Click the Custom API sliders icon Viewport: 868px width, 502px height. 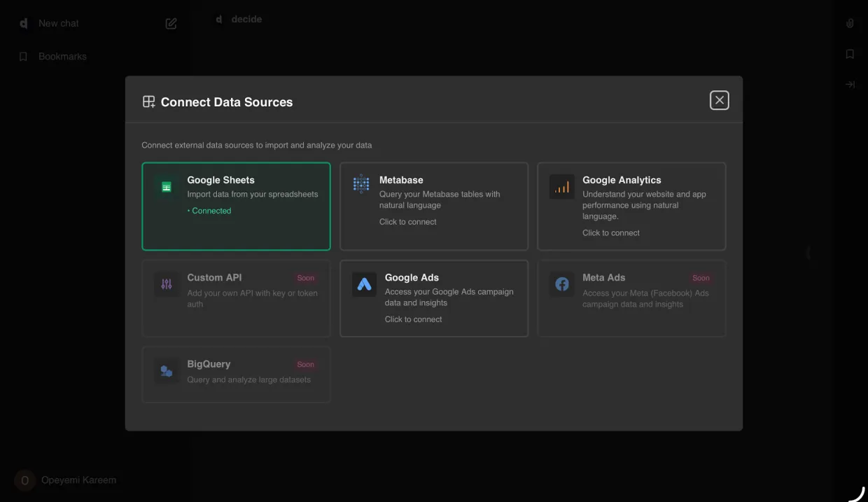167,284
